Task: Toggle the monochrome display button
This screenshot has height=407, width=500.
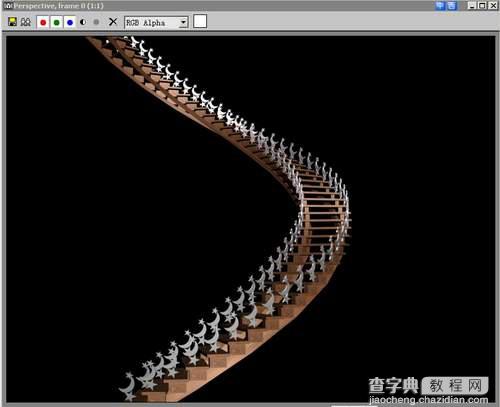Action: click(x=96, y=22)
